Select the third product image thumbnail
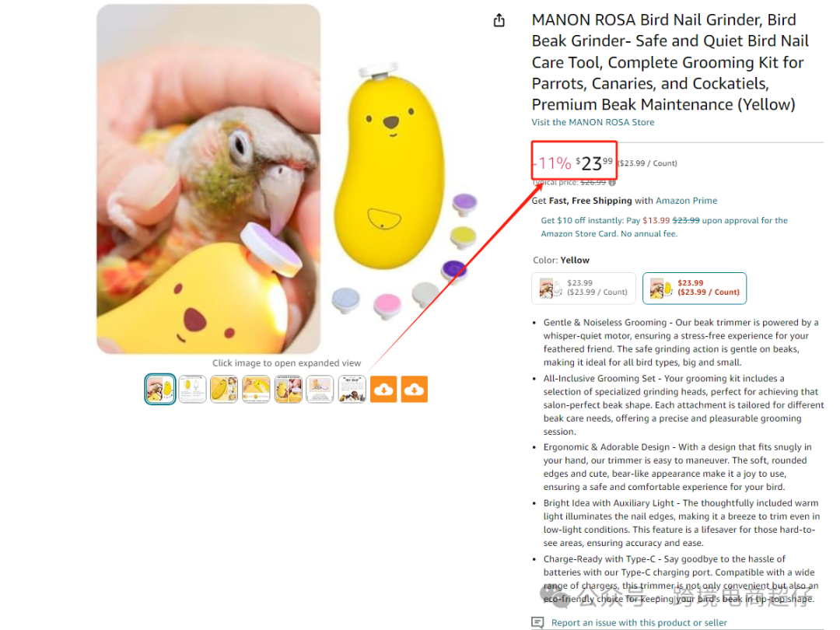 pyautogui.click(x=224, y=389)
